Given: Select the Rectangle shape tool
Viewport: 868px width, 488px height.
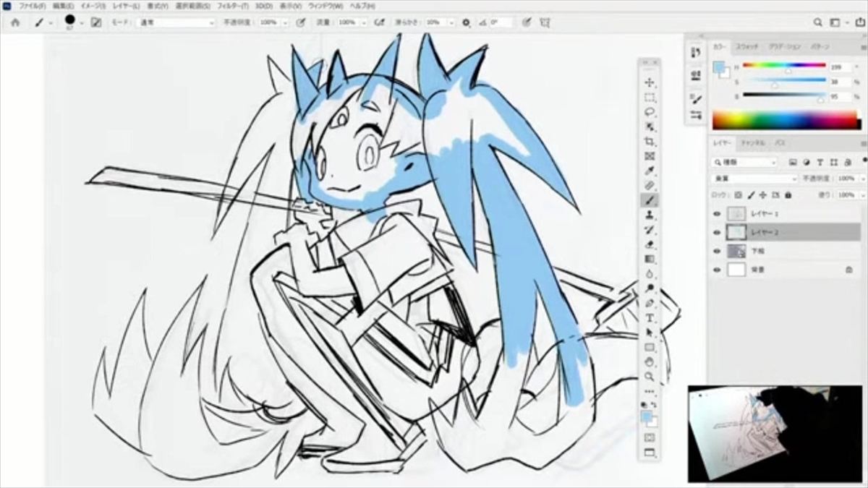Looking at the screenshot, I should [649, 347].
